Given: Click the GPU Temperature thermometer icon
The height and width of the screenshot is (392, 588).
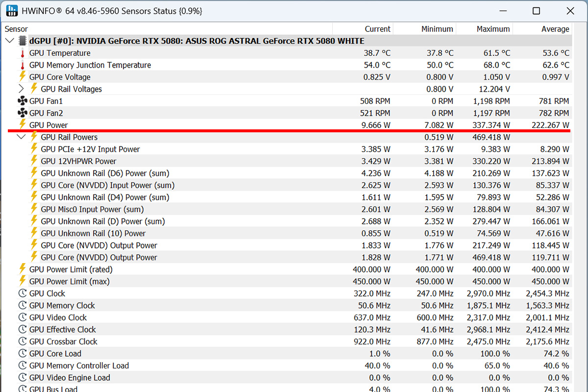Looking at the screenshot, I should coord(22,53).
